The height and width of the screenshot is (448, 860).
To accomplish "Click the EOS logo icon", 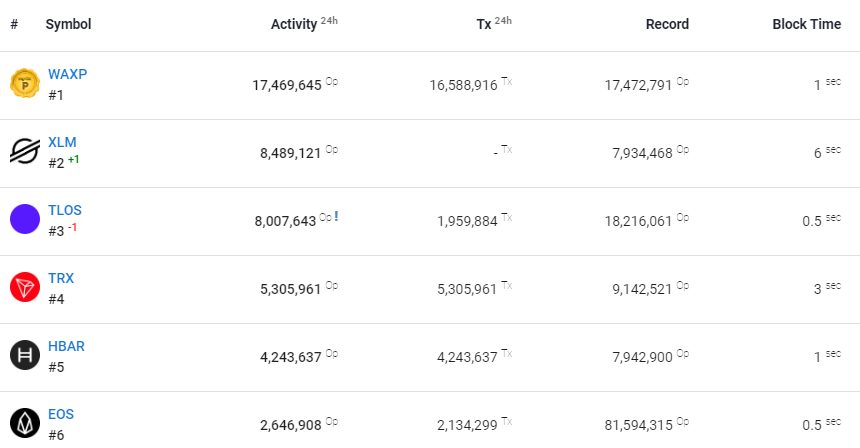I will tap(24, 423).
